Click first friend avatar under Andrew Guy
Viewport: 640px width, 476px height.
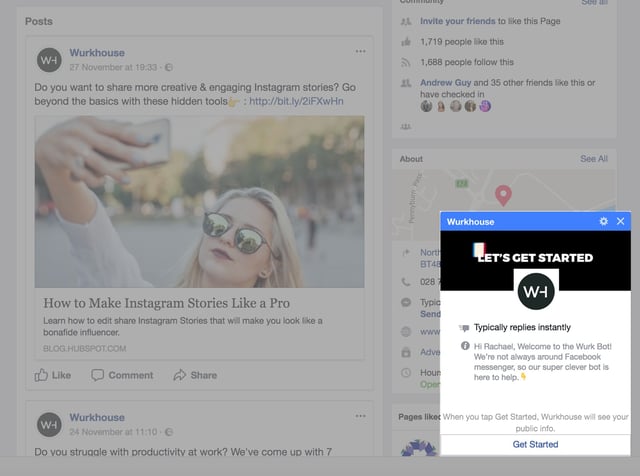(x=426, y=106)
